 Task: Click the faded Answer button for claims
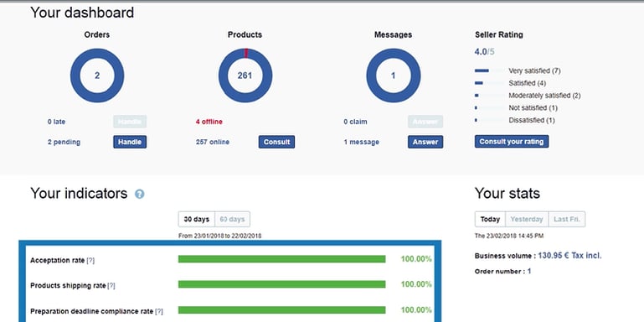tap(425, 122)
